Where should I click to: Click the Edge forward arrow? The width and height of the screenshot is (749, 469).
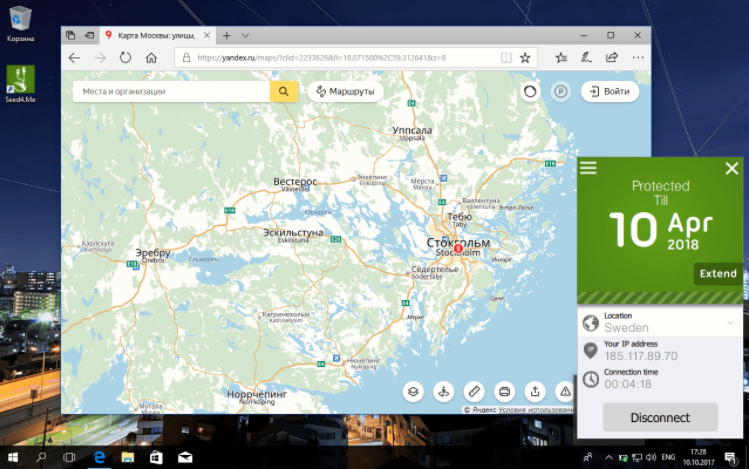click(x=100, y=58)
